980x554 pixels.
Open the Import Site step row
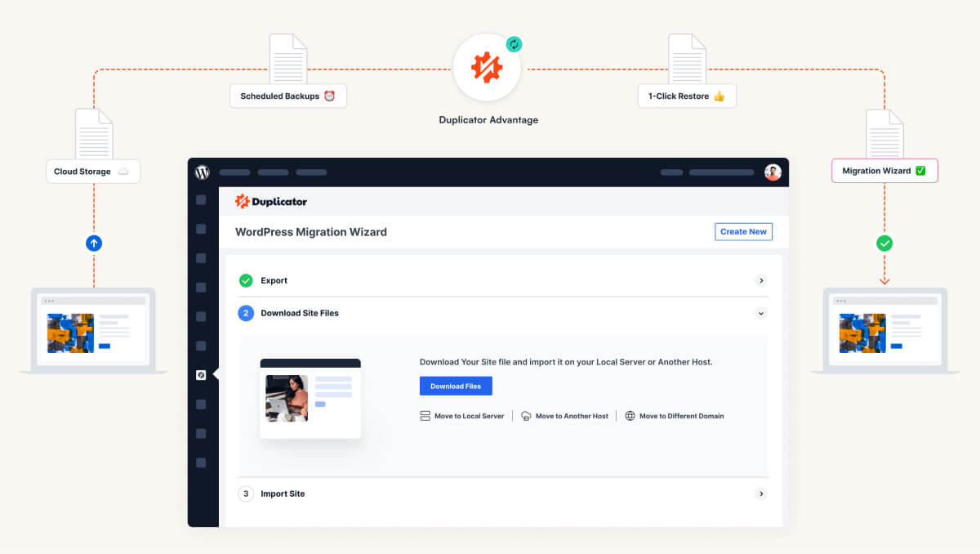[x=503, y=494]
